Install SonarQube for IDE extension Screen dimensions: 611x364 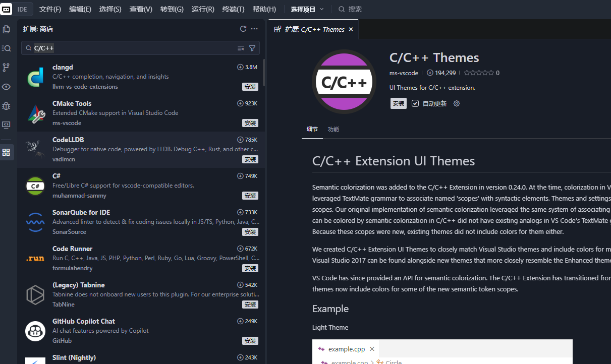pyautogui.click(x=250, y=232)
